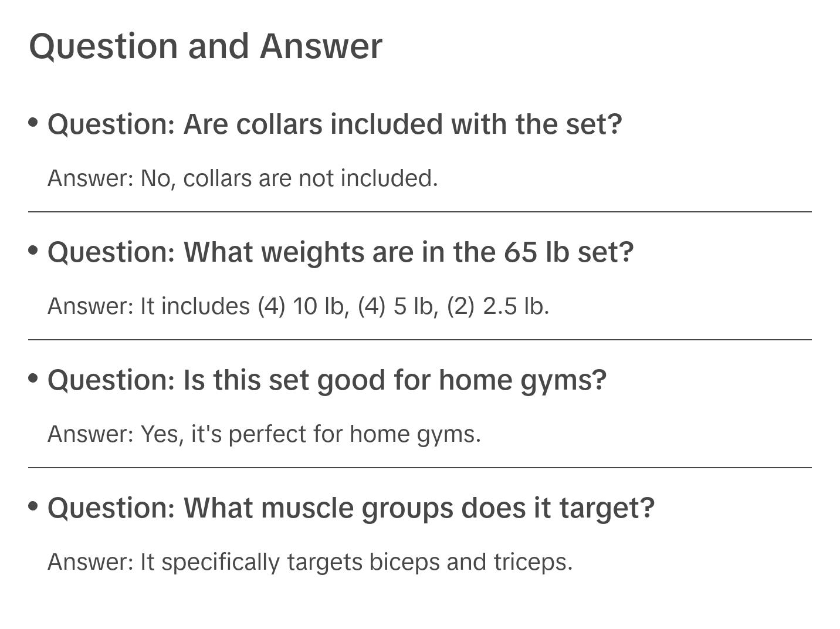The height and width of the screenshot is (629, 840).
Task: Select 'Are collars included with the set?' question
Action: (x=334, y=124)
